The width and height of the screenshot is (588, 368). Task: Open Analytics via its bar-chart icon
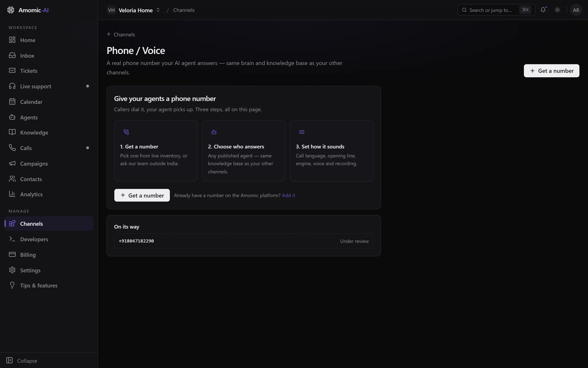(x=12, y=194)
